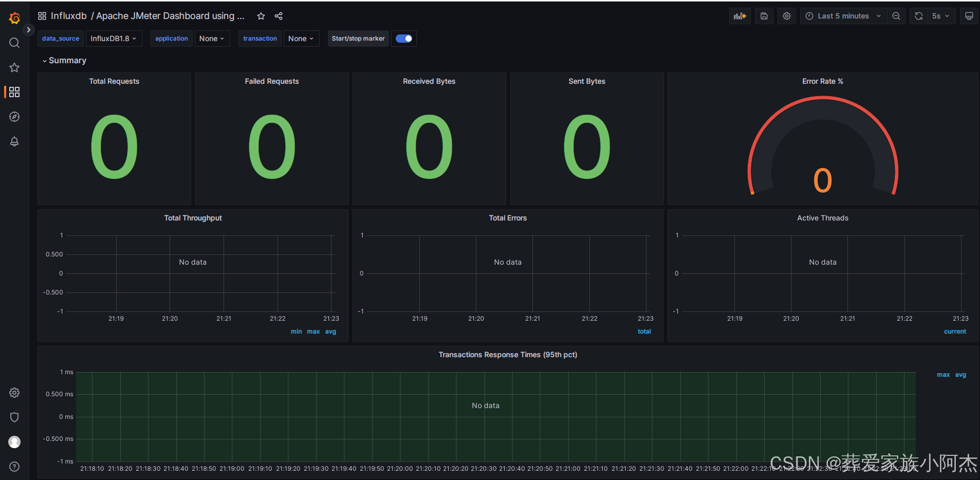Open application None dropdown
Image resolution: width=980 pixels, height=480 pixels.
coord(212,39)
